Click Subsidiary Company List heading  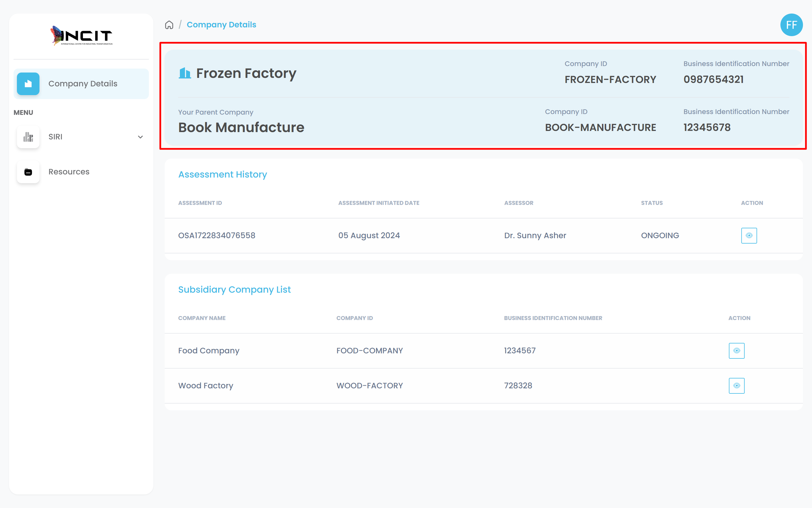[234, 290]
